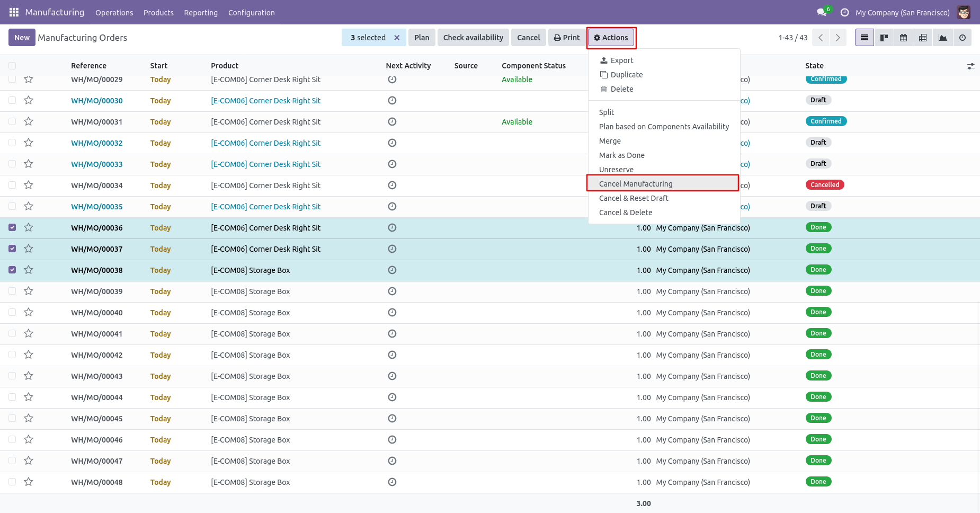Go to the next page arrow
This screenshot has height=513, width=980.
tap(838, 38)
